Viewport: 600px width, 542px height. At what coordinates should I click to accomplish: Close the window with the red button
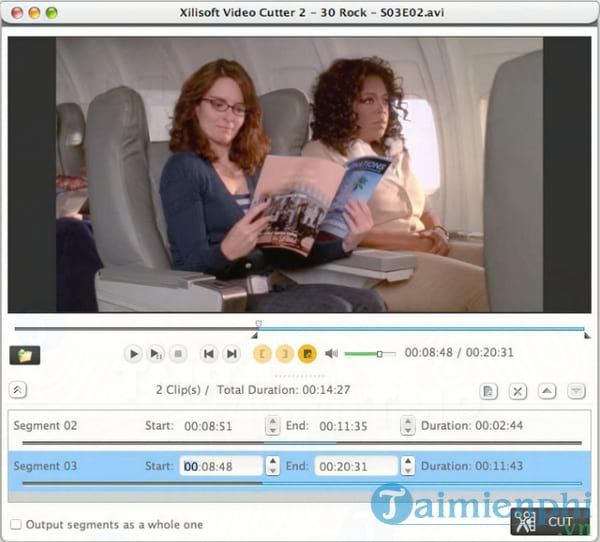coord(17,13)
